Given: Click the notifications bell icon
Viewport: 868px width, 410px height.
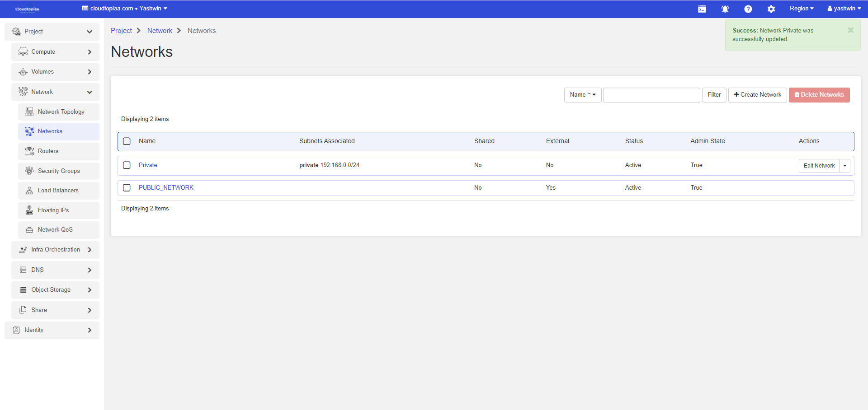Looking at the screenshot, I should point(725,9).
